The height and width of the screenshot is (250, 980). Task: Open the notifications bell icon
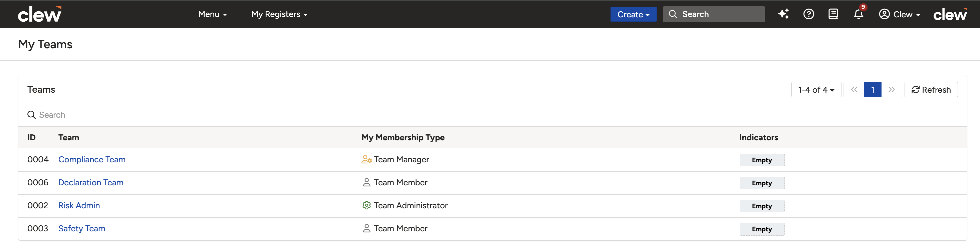(x=858, y=14)
